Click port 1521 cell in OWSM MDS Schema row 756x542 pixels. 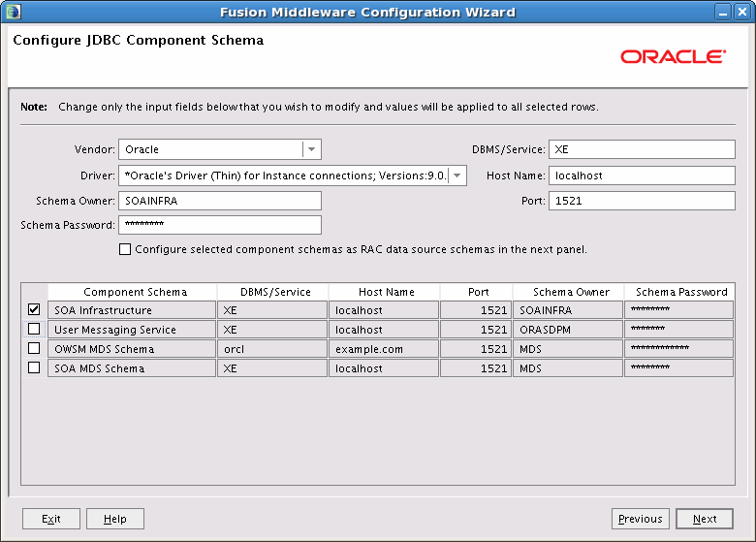(476, 349)
